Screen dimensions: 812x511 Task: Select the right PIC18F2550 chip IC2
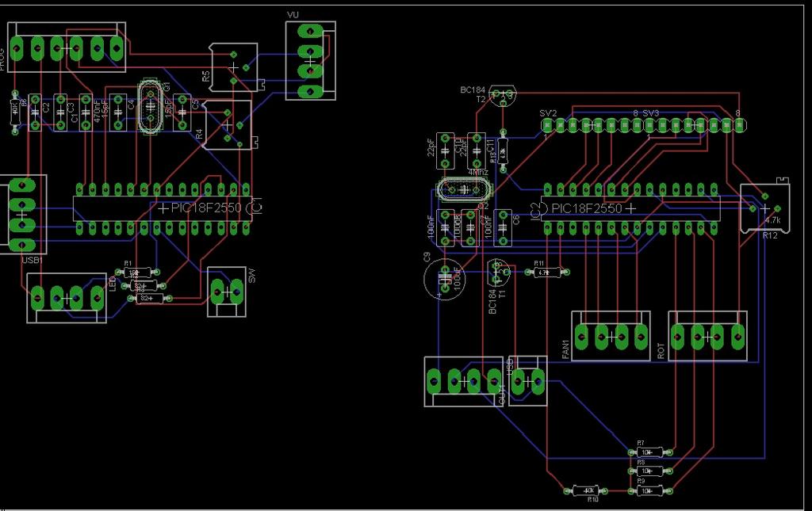pyautogui.click(x=630, y=208)
